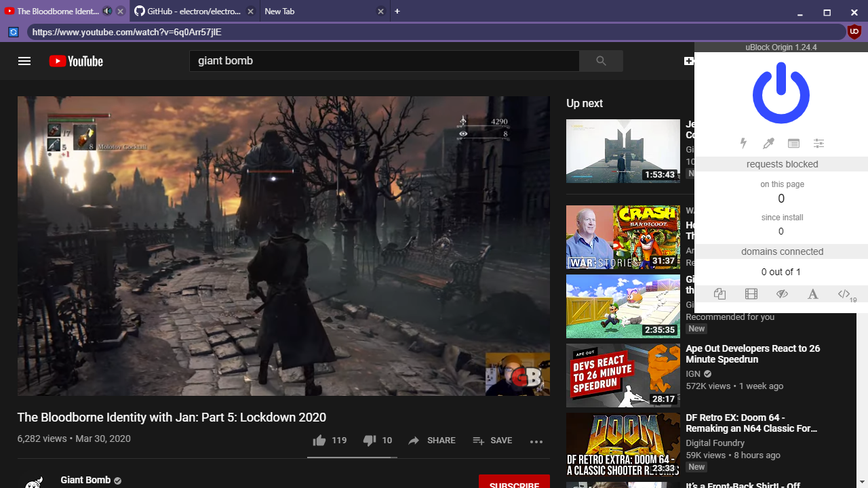Click the video title text
The height and width of the screenshot is (488, 868).
tap(172, 418)
